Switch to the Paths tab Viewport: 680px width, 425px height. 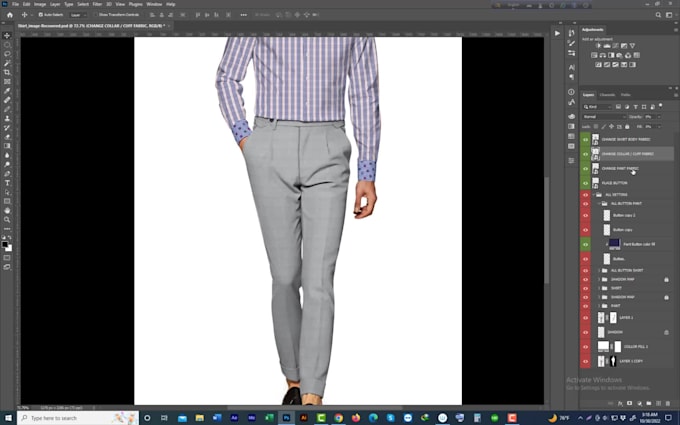tap(625, 95)
